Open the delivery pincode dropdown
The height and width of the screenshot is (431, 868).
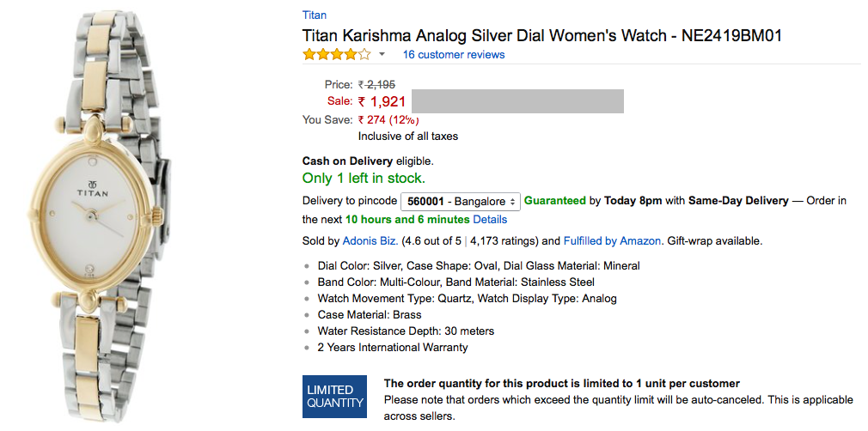[461, 201]
